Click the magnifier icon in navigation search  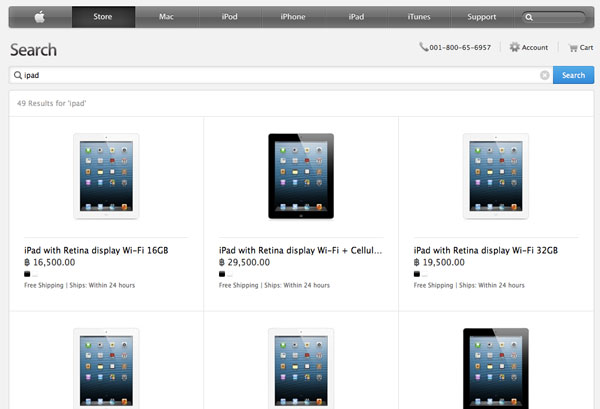click(529, 17)
